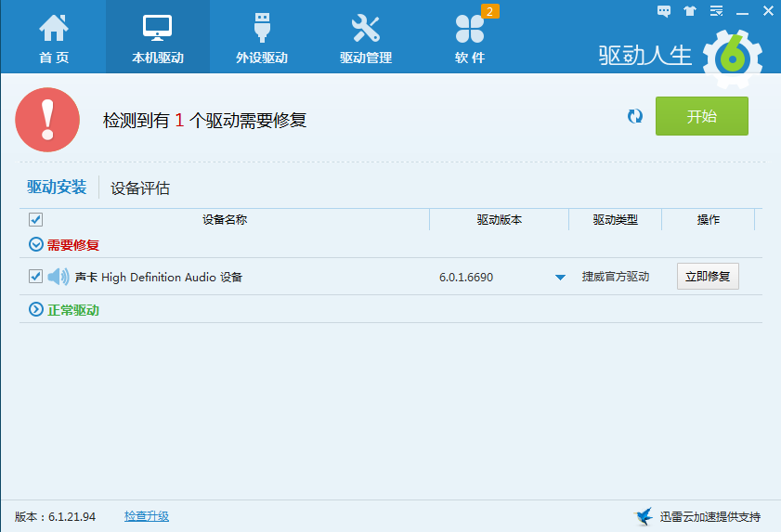
Task: Click the 立即修复 repair button
Action: (x=708, y=277)
